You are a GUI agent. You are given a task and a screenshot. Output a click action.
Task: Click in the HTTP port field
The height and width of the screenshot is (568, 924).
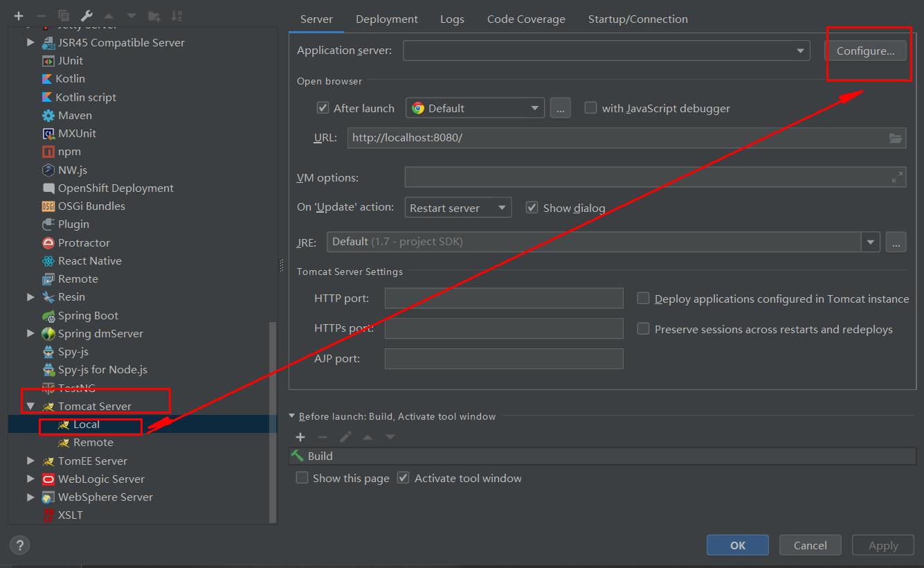504,299
